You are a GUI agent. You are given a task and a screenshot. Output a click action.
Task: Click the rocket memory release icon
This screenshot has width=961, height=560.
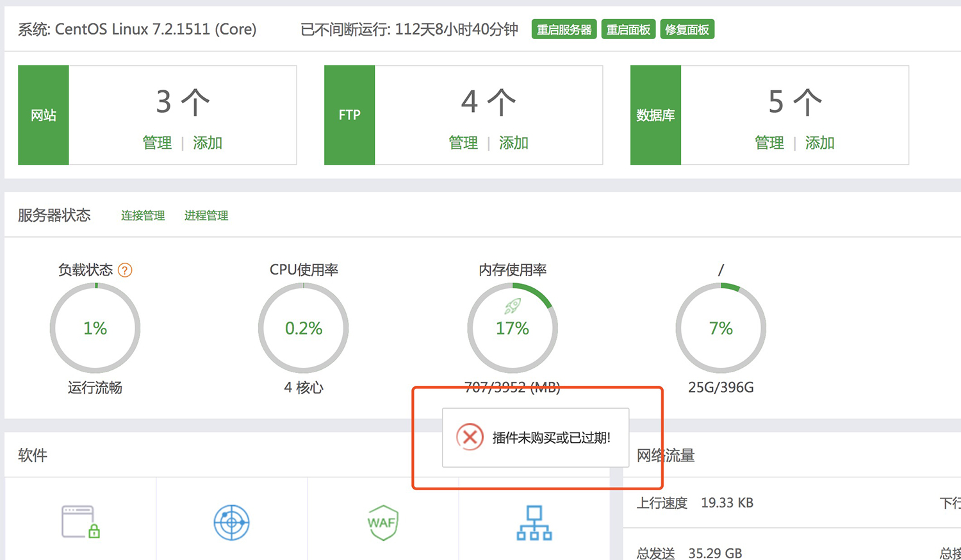click(513, 306)
